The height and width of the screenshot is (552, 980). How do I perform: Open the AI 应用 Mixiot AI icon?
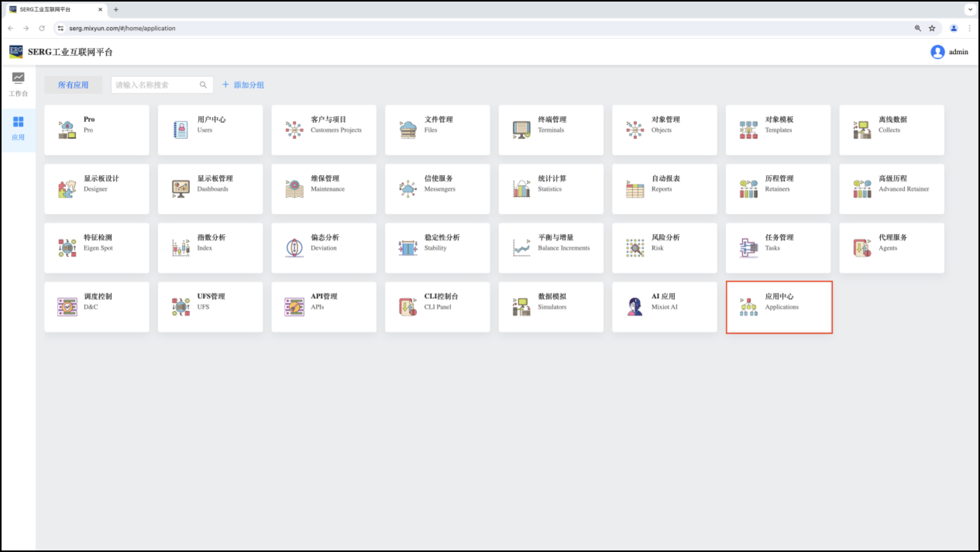tap(635, 307)
